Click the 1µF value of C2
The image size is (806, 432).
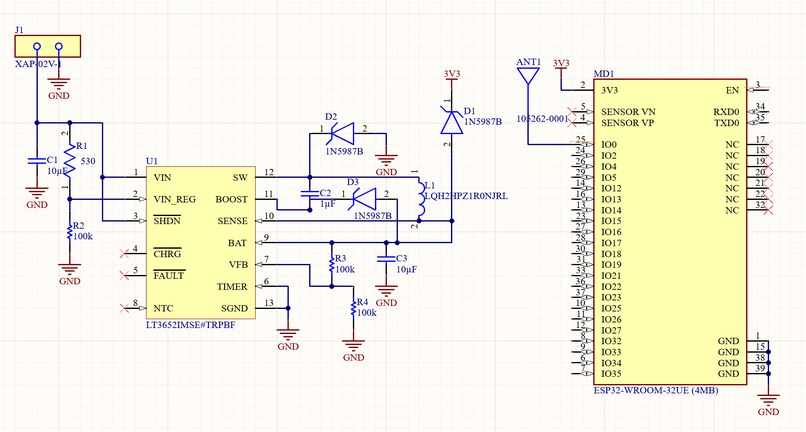327,204
